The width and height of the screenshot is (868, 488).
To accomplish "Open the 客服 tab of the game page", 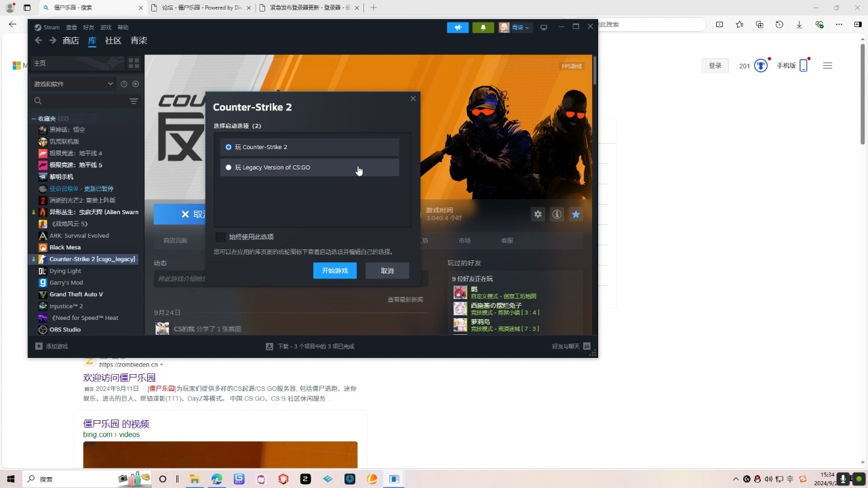I will coord(507,241).
